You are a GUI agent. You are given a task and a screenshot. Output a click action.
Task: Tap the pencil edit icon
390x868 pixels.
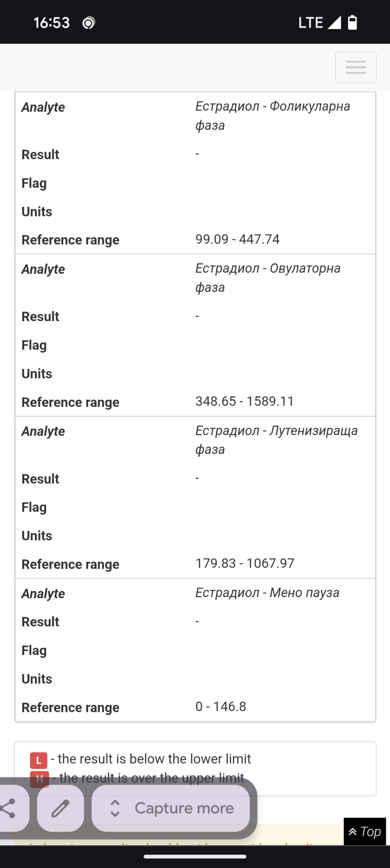click(61, 808)
